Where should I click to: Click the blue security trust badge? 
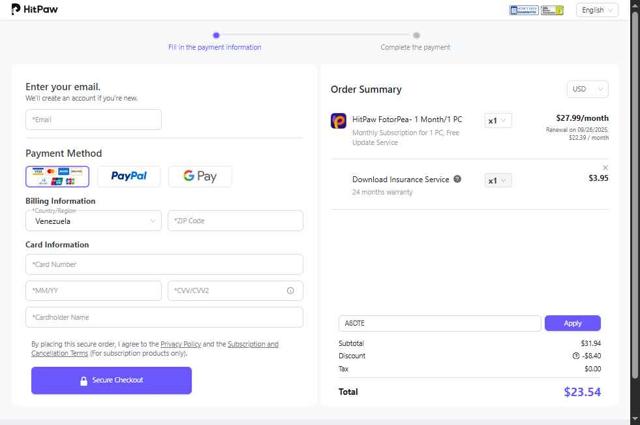(524, 10)
